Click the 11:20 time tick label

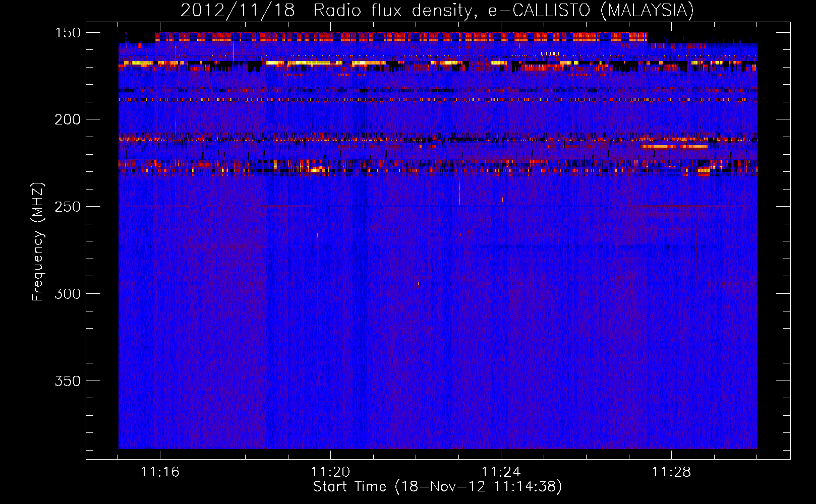[x=330, y=472]
